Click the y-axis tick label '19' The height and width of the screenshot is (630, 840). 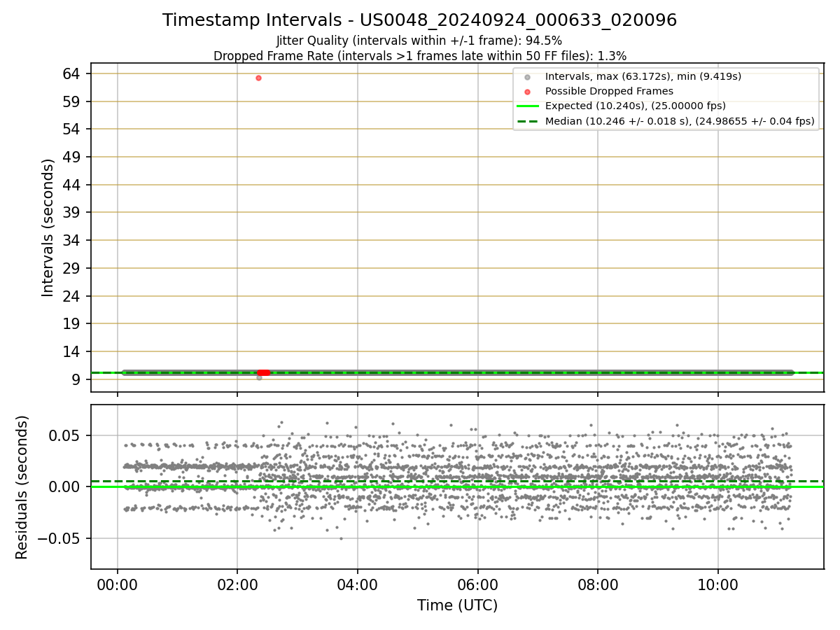[72, 323]
